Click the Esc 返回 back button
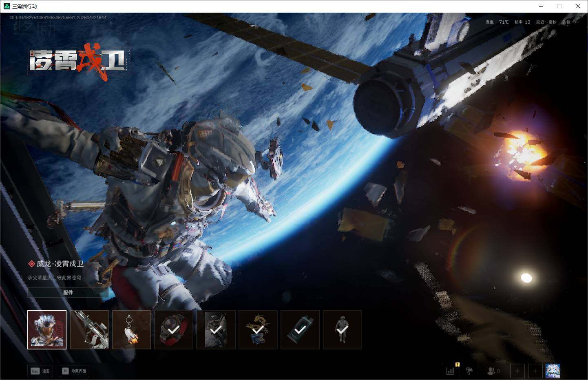 pyautogui.click(x=40, y=371)
